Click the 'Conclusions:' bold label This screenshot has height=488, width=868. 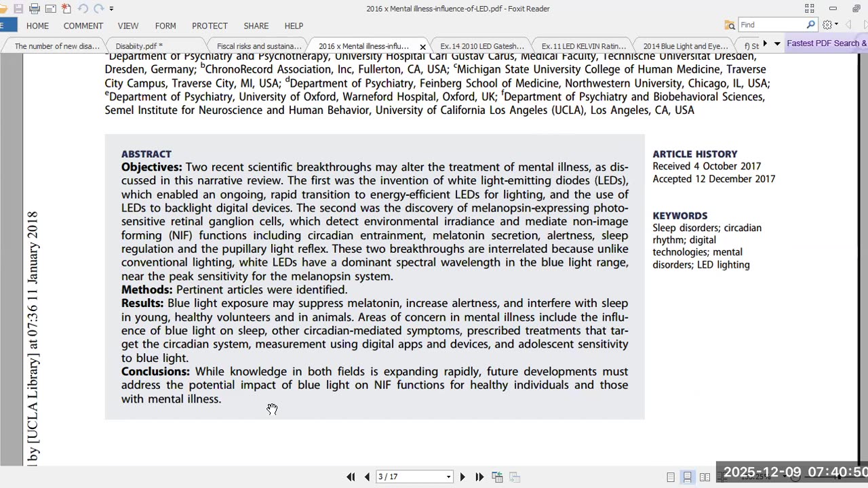[x=155, y=371]
